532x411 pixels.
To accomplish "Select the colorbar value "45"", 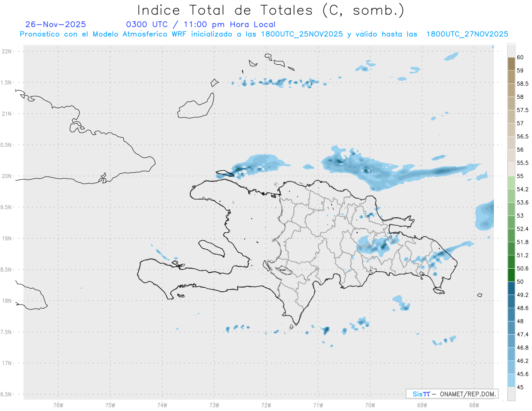I will [x=520, y=387].
